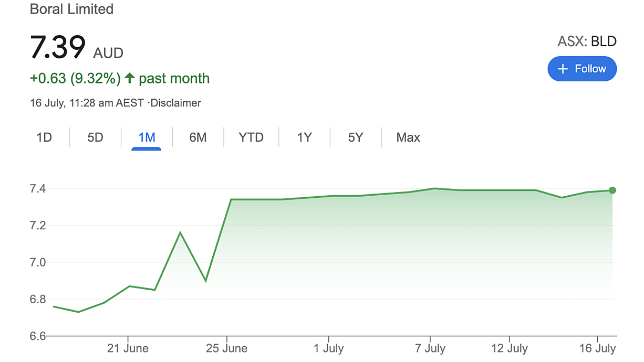Click the green up arrow beside past month
The width and height of the screenshot is (644, 362).
tap(130, 79)
